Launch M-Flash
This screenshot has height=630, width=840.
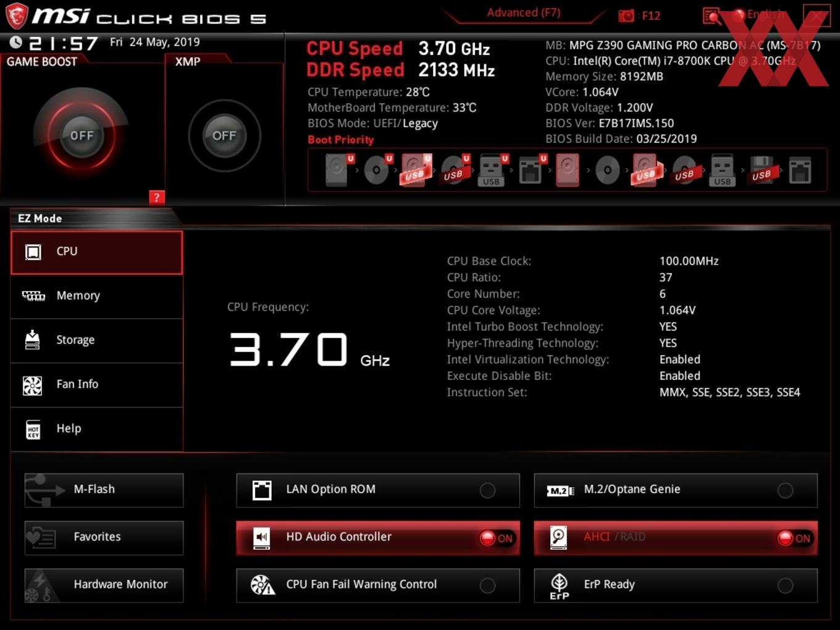pos(104,490)
